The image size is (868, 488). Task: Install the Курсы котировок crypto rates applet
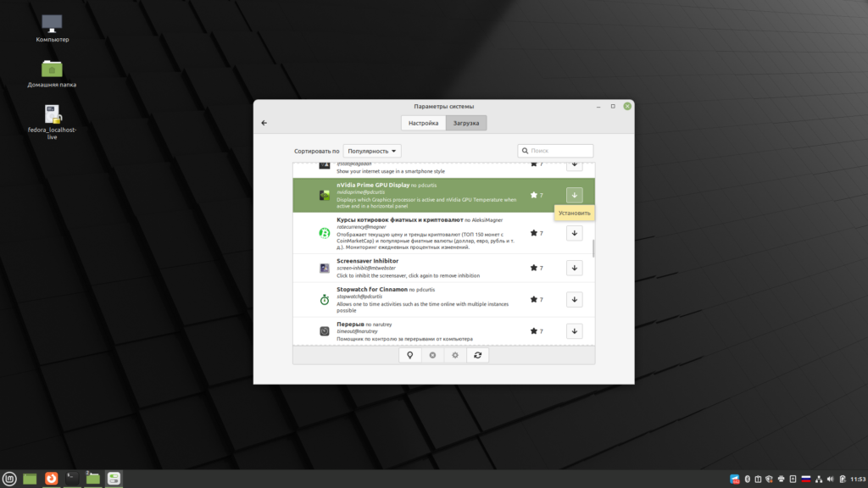(574, 233)
